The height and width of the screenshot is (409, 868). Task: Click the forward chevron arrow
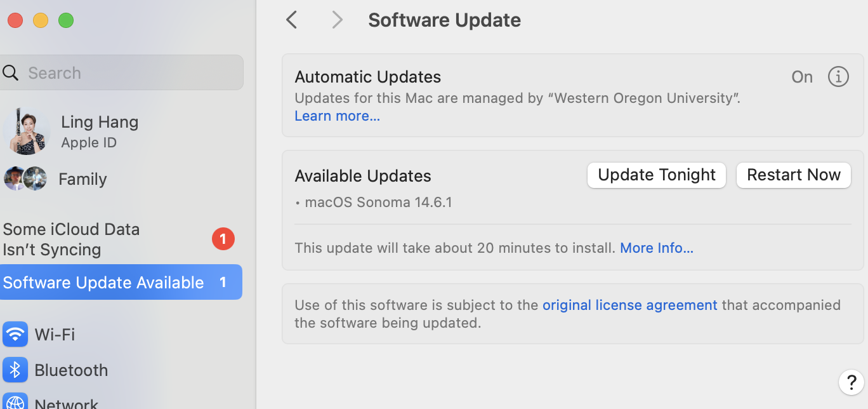tap(338, 20)
